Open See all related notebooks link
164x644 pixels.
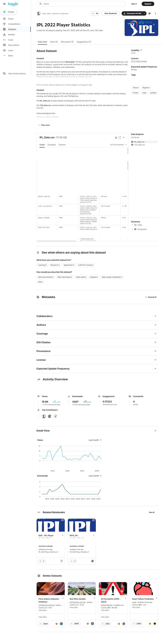pyautogui.click(x=152, y=512)
